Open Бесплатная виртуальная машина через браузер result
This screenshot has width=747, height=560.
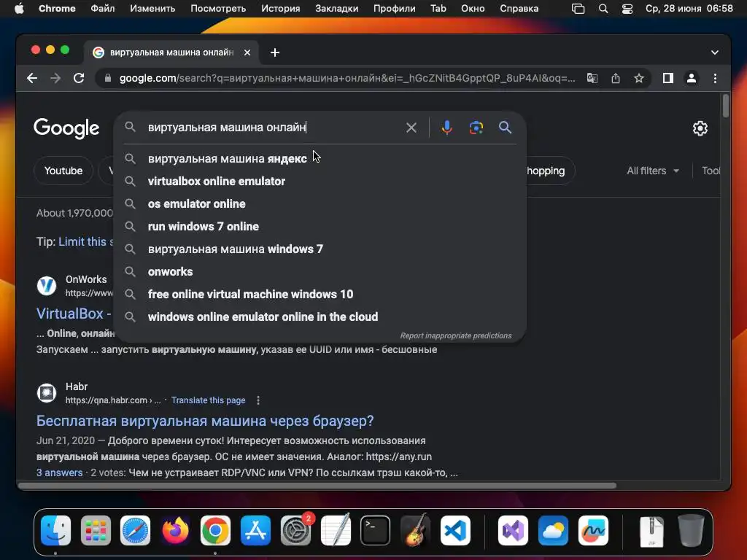click(205, 421)
